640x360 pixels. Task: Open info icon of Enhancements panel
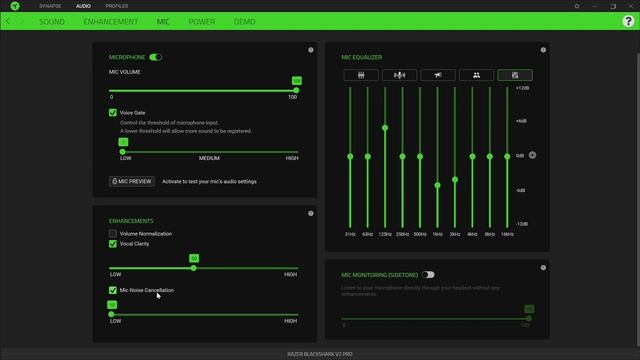pos(311,213)
